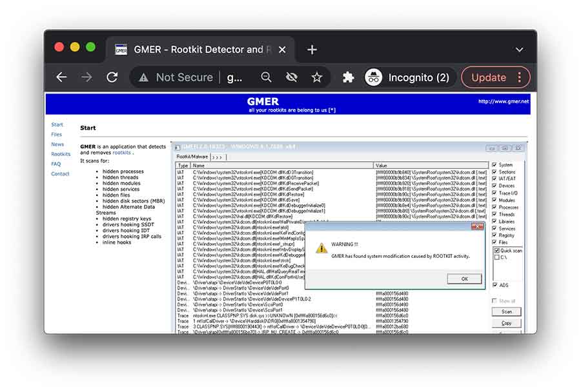Click the Incognito profile icon
This screenshot has width=581, height=392.
click(x=374, y=77)
